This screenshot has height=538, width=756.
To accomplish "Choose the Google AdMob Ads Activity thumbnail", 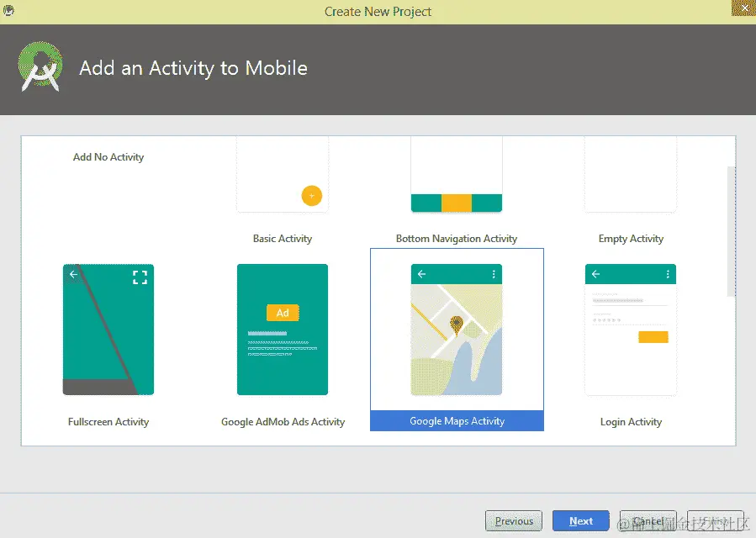I will coord(283,330).
